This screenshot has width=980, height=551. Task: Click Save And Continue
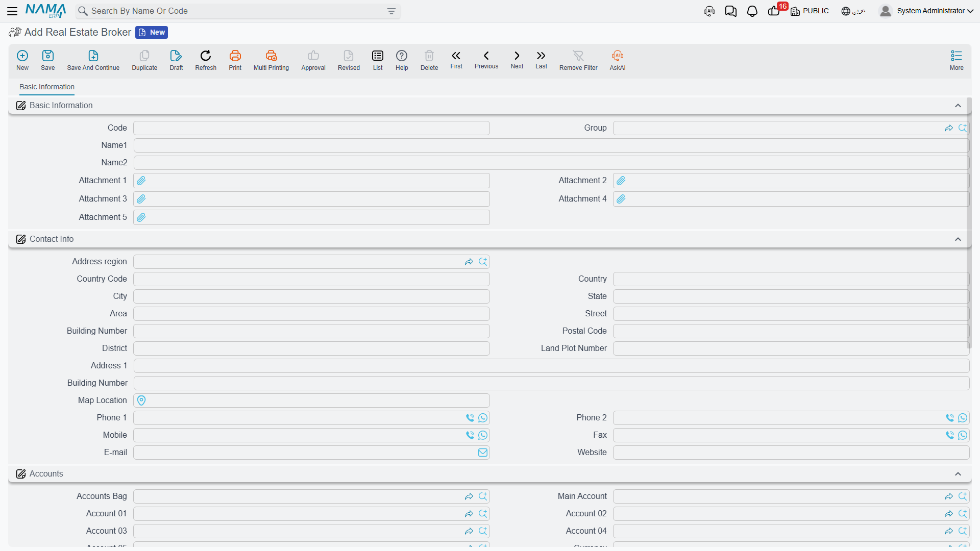[x=93, y=60]
